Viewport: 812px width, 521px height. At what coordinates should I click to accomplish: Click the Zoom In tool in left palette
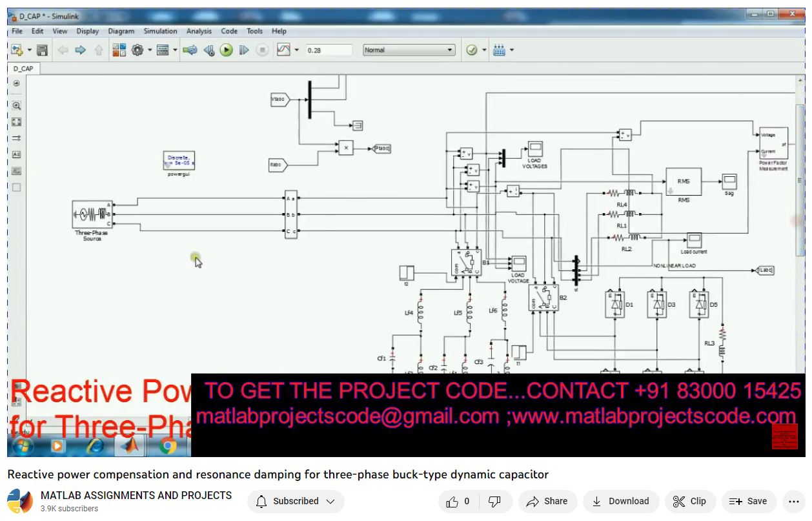(x=16, y=105)
